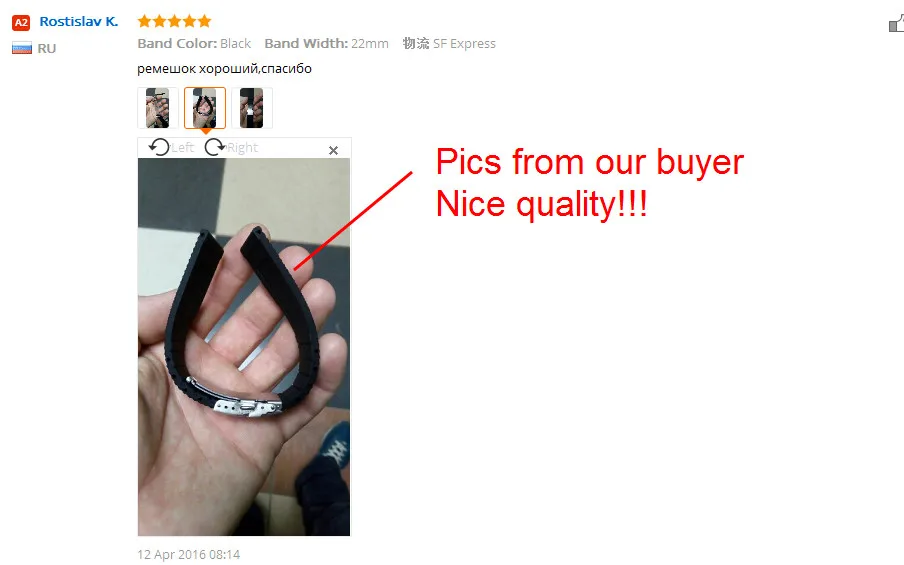
Task: Open the first review photo thumbnail
Action: [x=158, y=108]
